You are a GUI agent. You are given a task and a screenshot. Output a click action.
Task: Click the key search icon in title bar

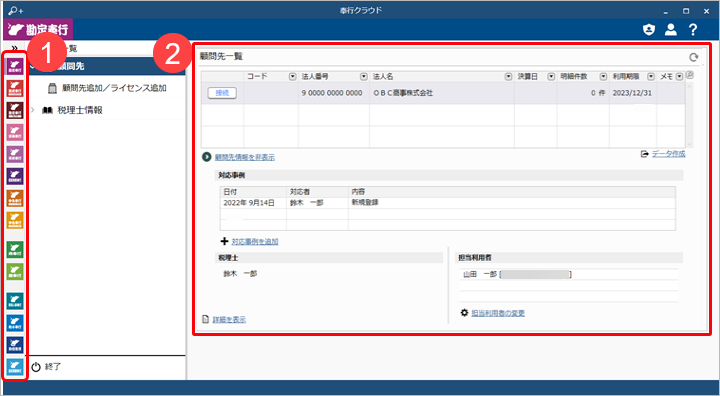(x=15, y=10)
